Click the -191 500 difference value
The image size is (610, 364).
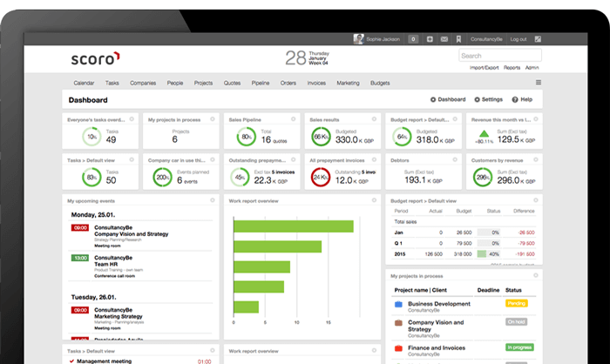pos(525,254)
